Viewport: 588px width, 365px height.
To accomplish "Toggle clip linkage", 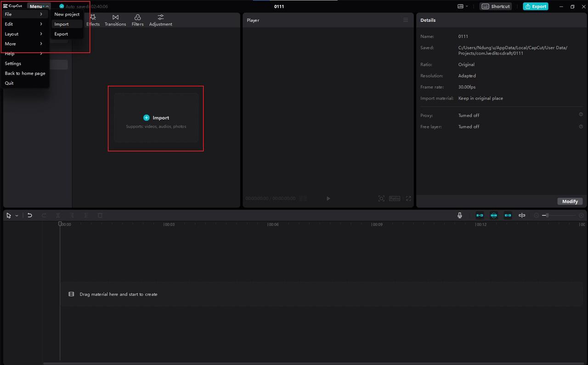I will click(508, 215).
